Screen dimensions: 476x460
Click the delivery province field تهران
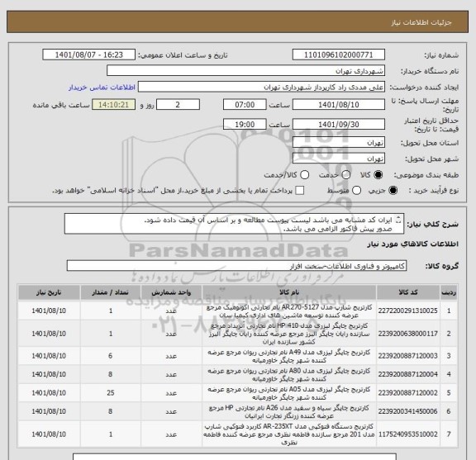(339, 142)
